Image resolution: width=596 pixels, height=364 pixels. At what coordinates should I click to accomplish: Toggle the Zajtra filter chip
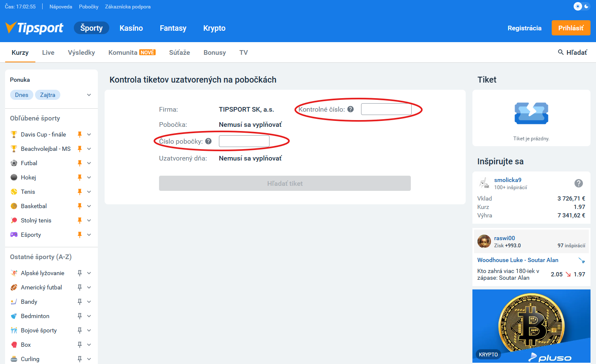48,95
